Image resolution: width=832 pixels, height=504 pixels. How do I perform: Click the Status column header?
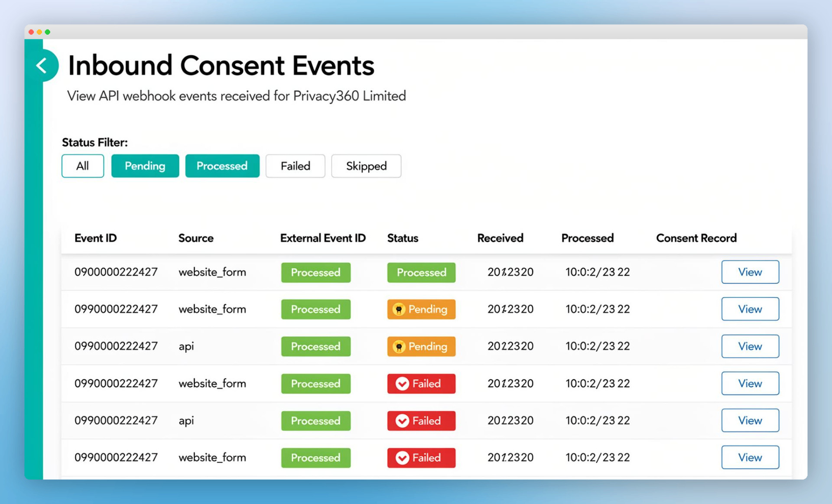403,238
